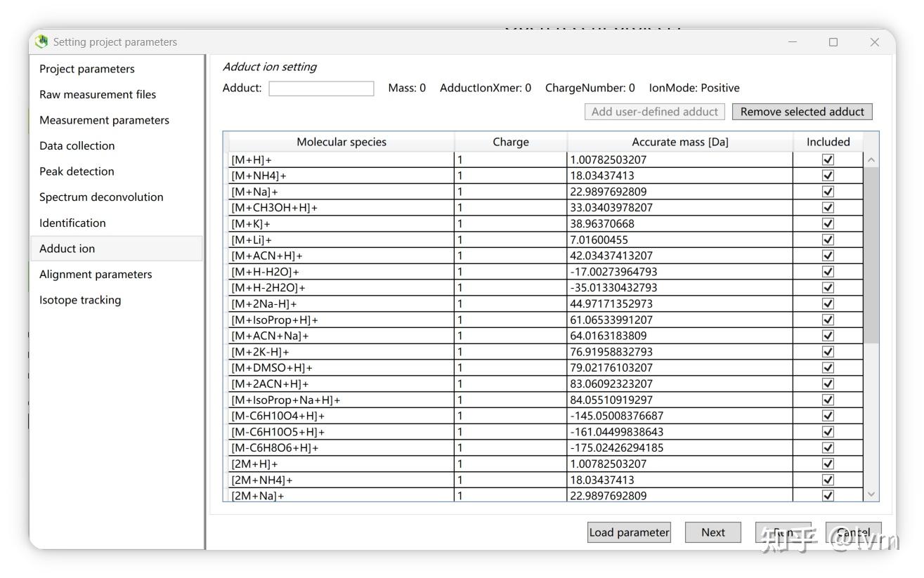
Task: Maximize the Setting project parameters window
Action: pyautogui.click(x=833, y=42)
